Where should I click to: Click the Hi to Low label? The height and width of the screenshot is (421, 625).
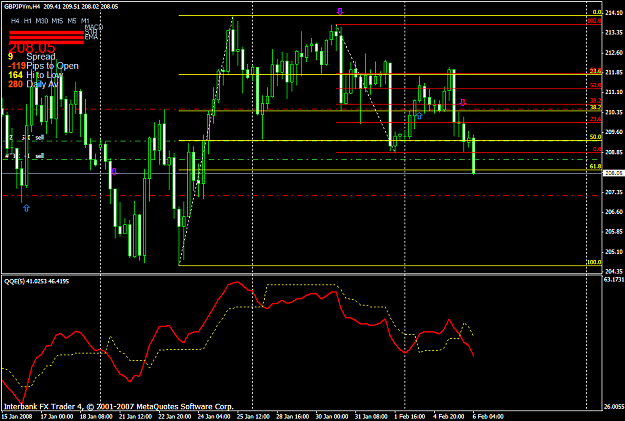44,75
